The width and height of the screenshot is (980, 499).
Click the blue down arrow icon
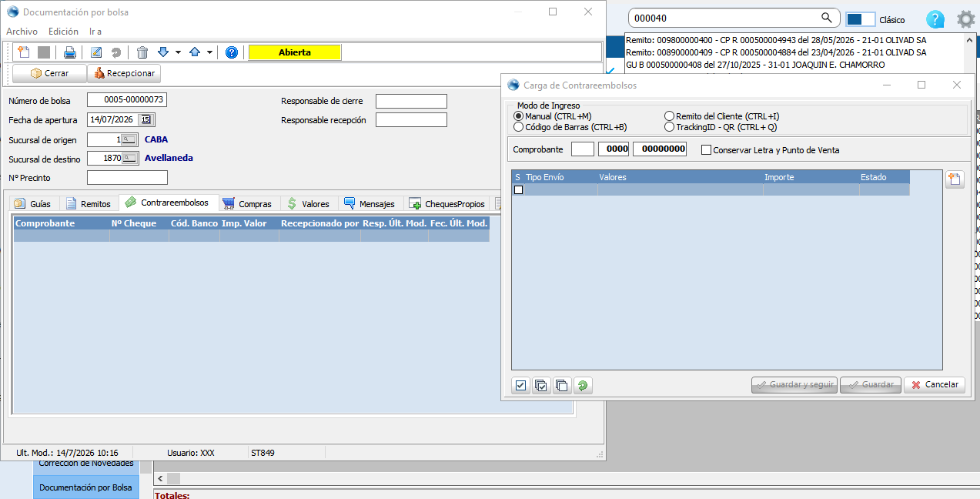point(162,52)
